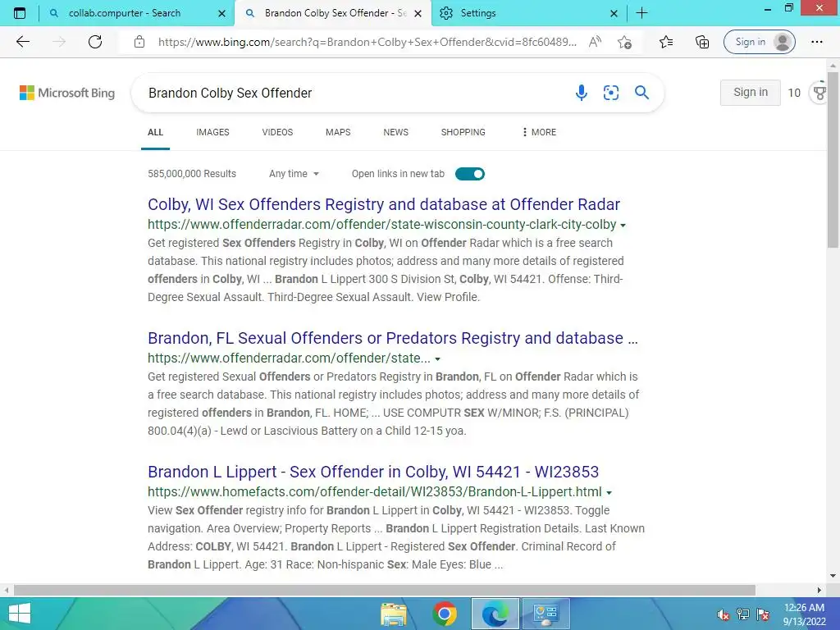Select the Brandon Colby Sex Offender tab
This screenshot has width=840, height=630.
pos(332,13)
